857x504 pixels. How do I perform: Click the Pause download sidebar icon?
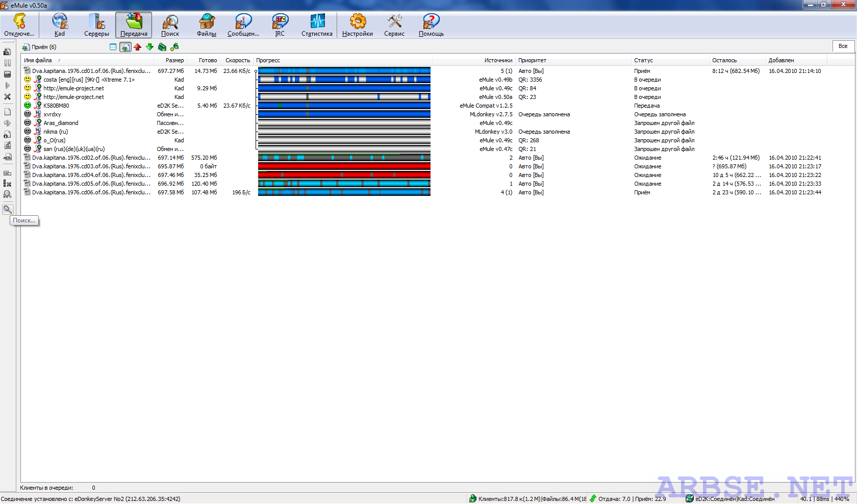pos(7,63)
